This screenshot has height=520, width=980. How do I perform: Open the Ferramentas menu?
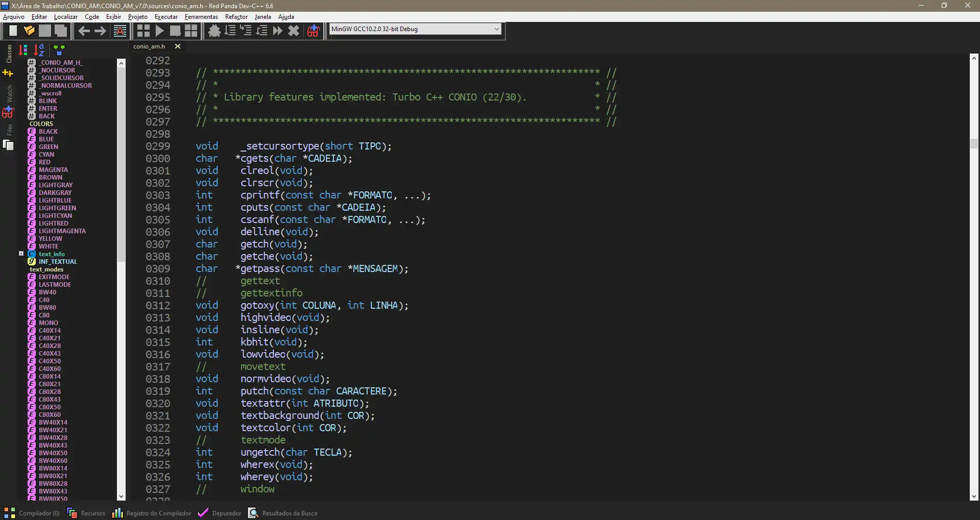(x=201, y=17)
